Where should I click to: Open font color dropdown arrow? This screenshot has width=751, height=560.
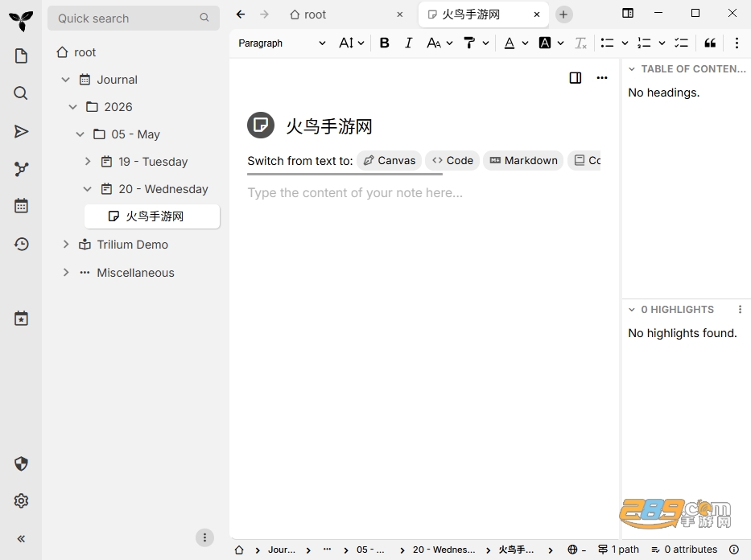coord(525,43)
